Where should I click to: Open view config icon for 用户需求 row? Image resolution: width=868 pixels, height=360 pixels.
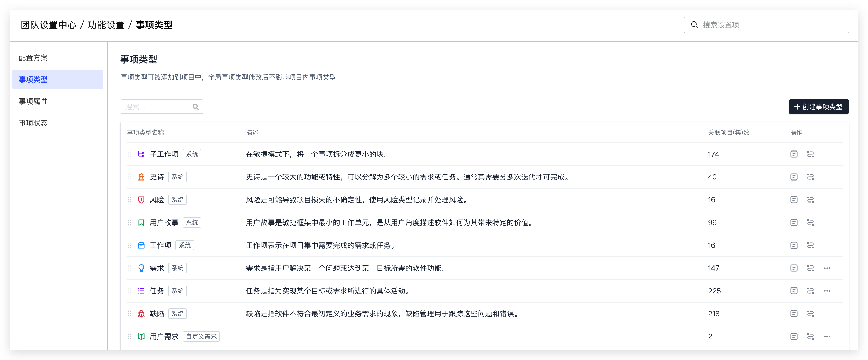tap(793, 336)
